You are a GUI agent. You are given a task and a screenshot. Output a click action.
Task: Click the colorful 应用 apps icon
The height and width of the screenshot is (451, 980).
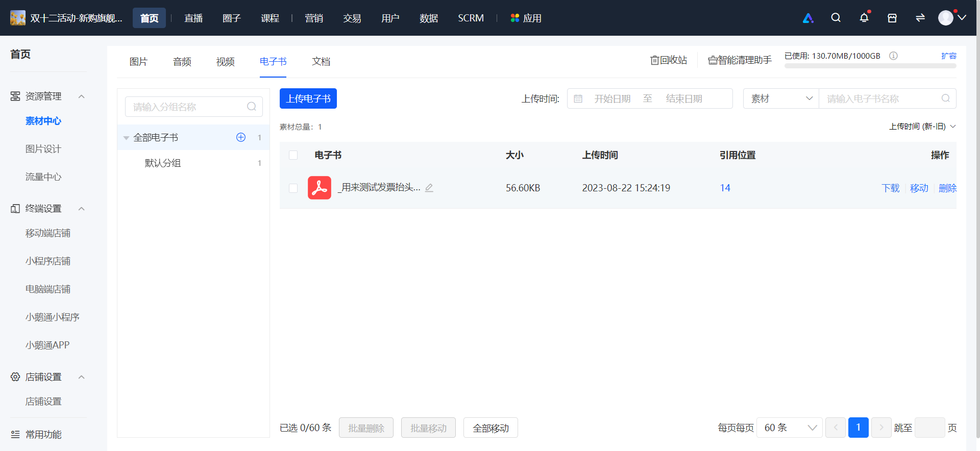515,18
